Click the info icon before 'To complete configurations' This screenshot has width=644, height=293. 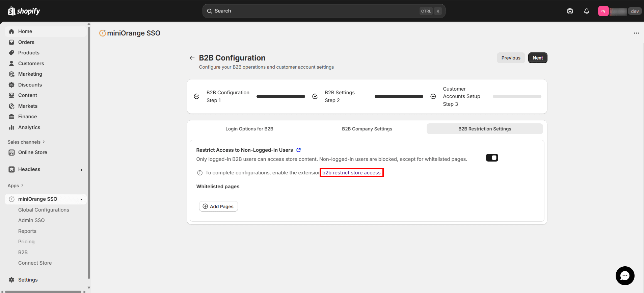(200, 173)
